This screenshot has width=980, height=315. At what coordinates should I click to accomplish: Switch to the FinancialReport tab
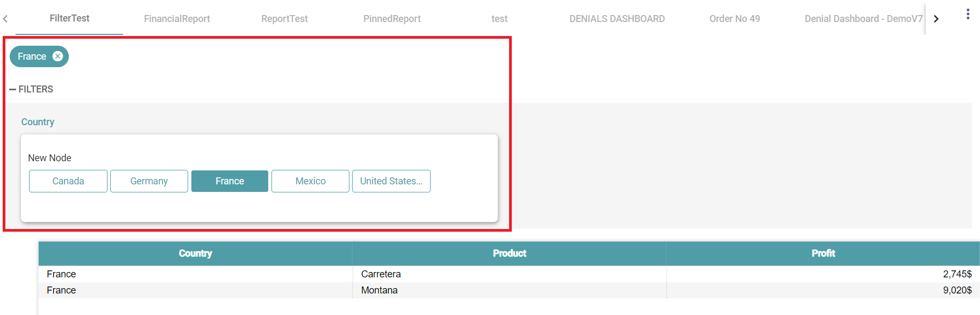[177, 19]
